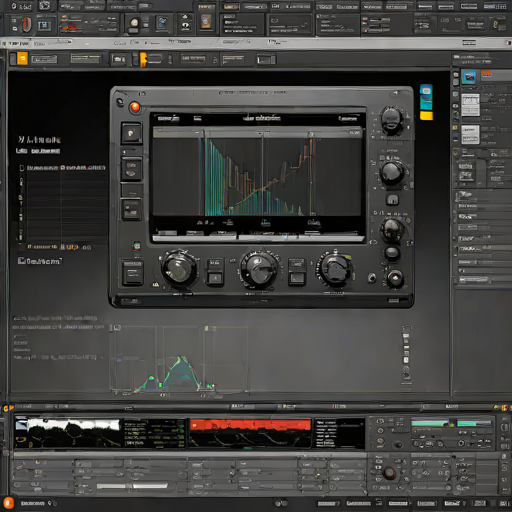Toggle the checkbox beside the left panel list header
Viewport: 512px width, 512px height.
(x=22, y=168)
